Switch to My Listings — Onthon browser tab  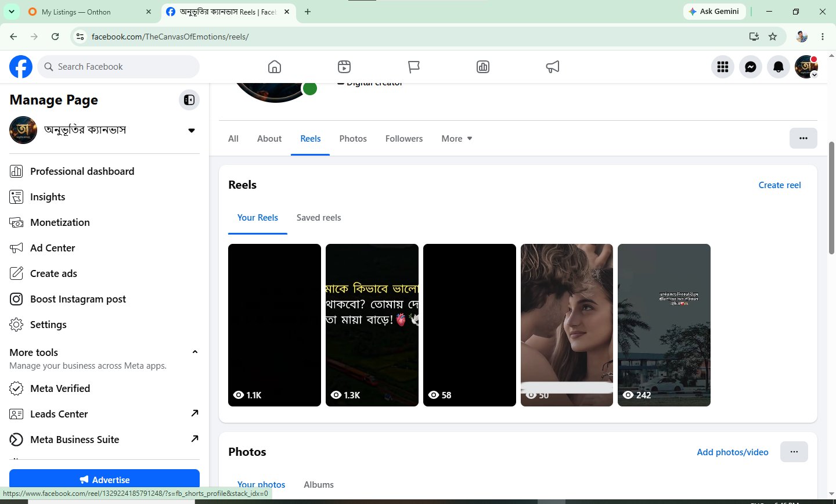click(x=90, y=12)
